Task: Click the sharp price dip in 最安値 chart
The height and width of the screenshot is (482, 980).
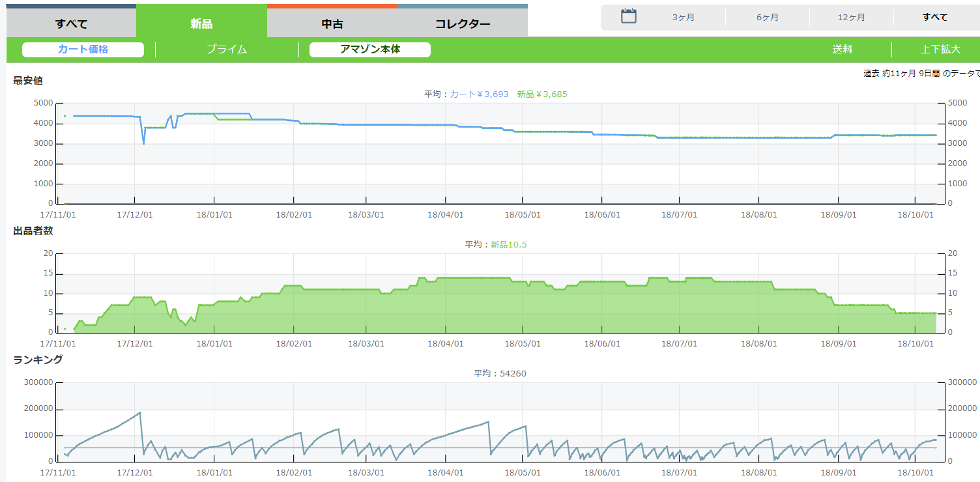Action: click(144, 142)
